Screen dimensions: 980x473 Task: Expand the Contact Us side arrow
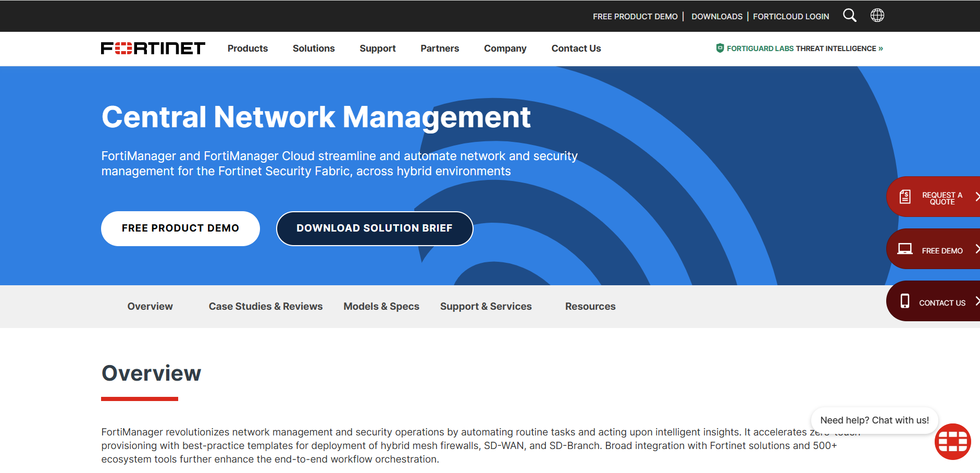coord(977,301)
